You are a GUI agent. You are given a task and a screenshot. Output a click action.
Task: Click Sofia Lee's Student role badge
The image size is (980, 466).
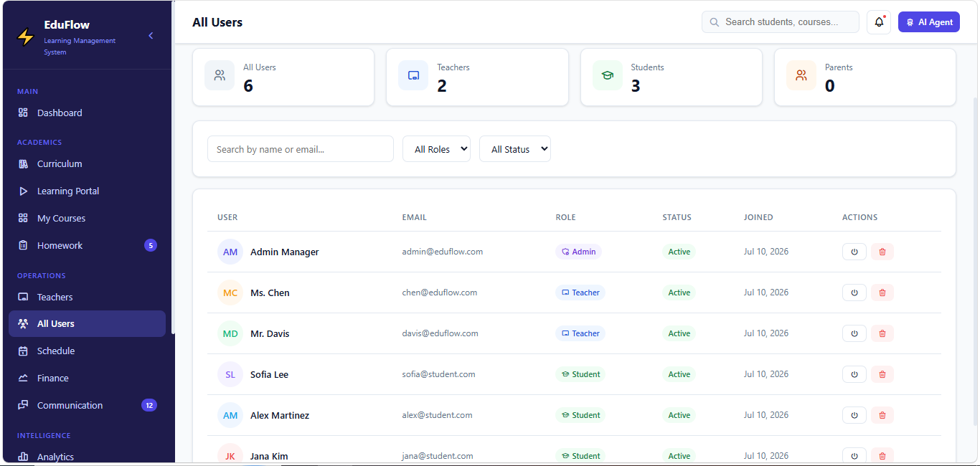click(580, 374)
